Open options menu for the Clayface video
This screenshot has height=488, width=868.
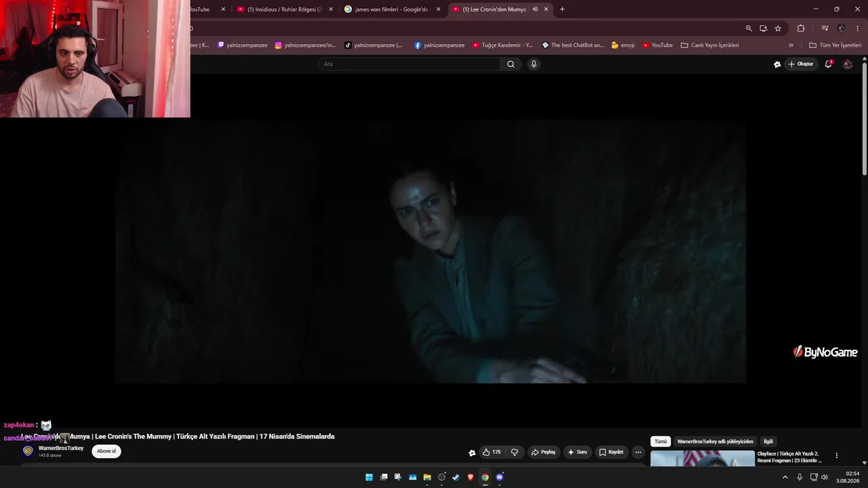tap(837, 455)
